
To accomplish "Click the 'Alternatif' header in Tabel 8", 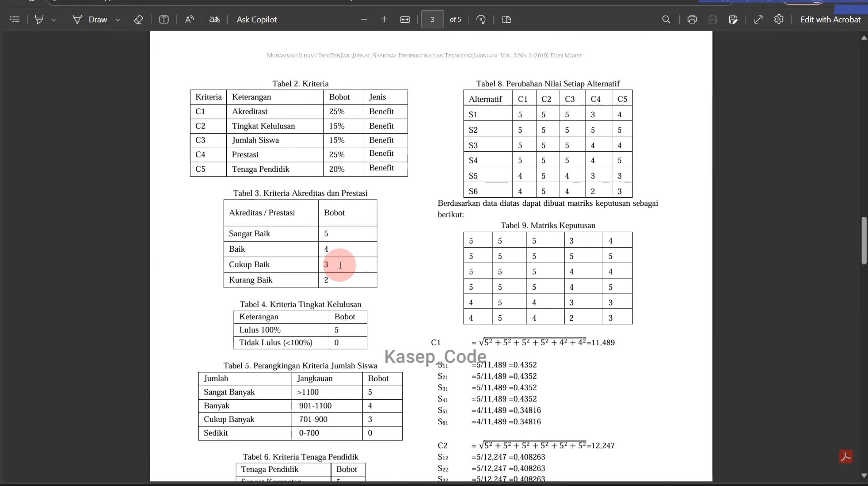I will (x=485, y=99).
